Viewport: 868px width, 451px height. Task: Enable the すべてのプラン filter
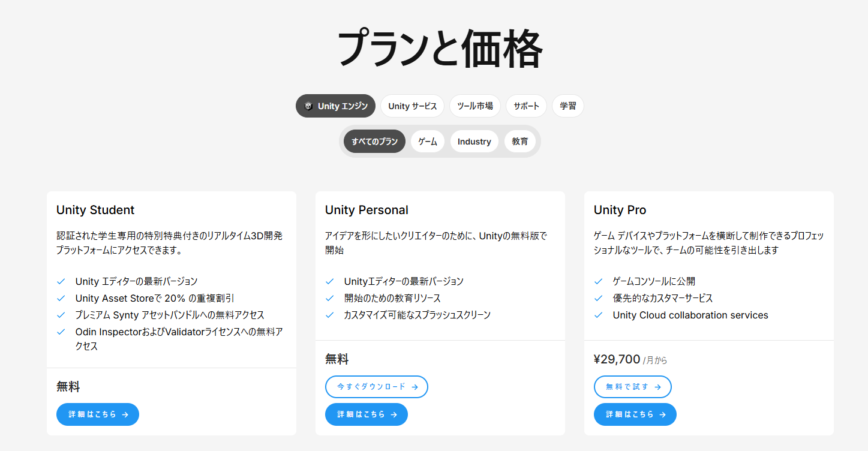[x=373, y=141]
